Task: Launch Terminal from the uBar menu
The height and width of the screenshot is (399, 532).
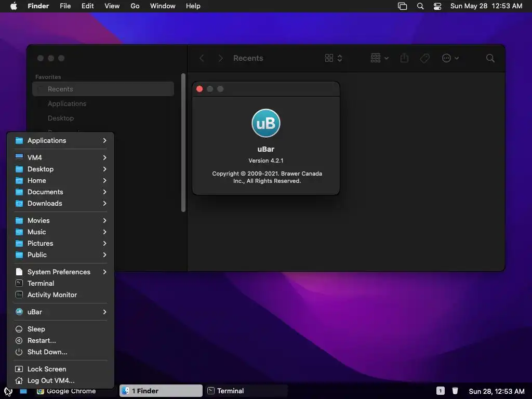Action: point(60,283)
